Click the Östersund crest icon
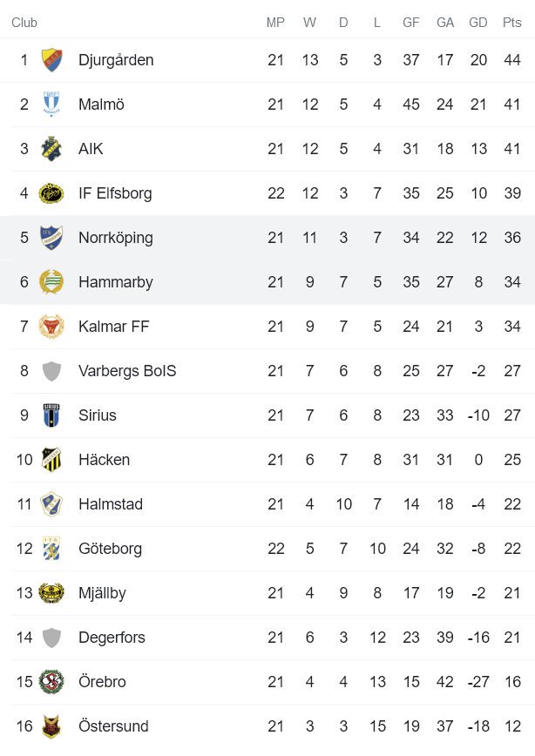This screenshot has width=535, height=756. [52, 726]
